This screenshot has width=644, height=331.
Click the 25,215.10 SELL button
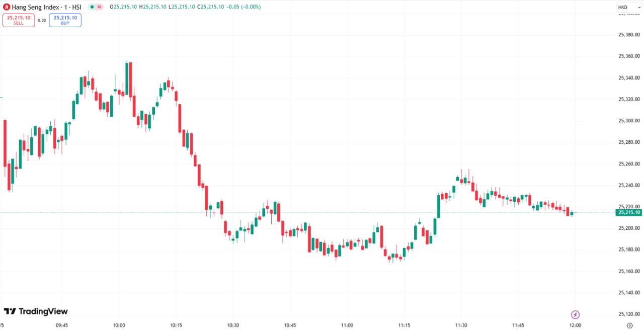click(19, 20)
